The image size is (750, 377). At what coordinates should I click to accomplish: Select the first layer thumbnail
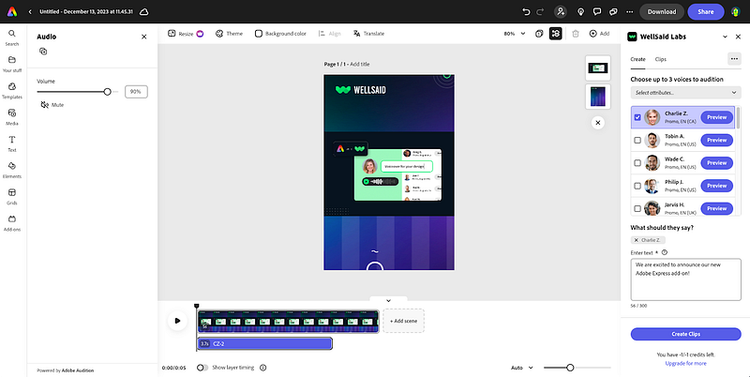(598, 68)
